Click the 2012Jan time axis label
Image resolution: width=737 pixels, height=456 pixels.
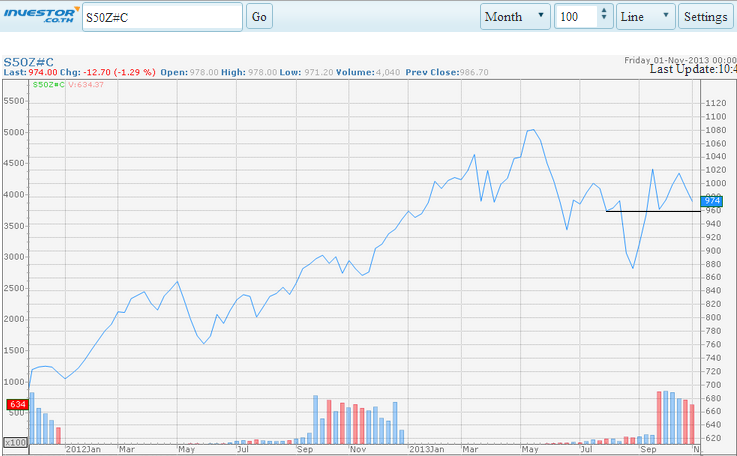83,449
